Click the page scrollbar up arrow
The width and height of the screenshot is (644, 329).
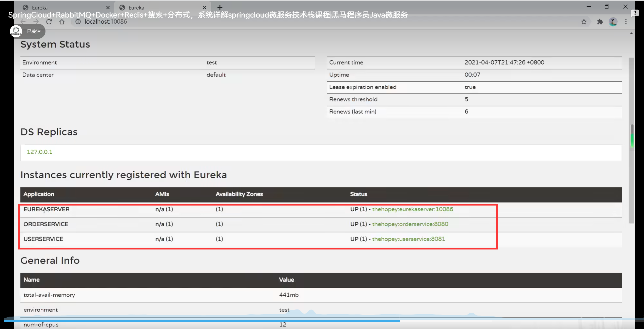(x=631, y=33)
